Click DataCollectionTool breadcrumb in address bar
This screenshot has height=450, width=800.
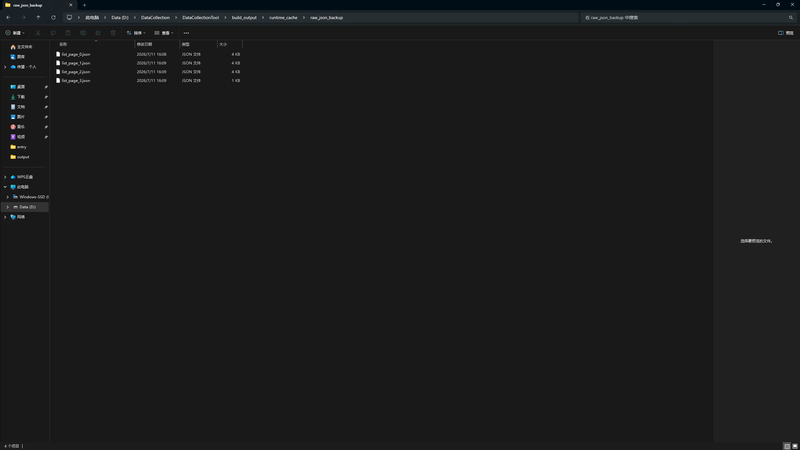point(201,17)
